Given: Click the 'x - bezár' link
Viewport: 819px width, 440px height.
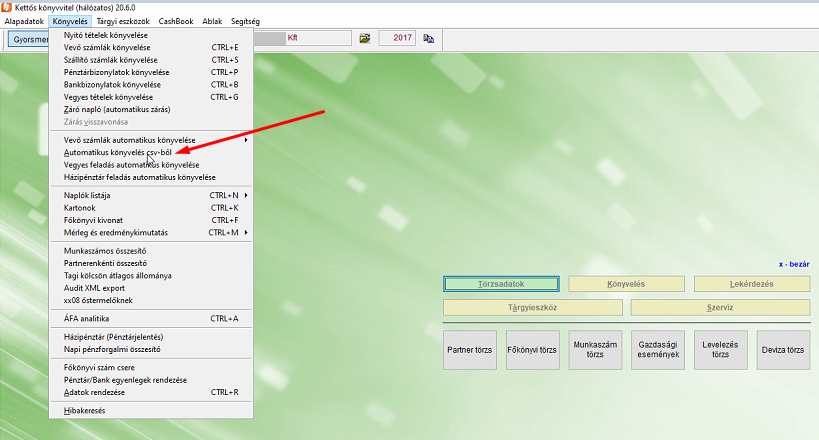Looking at the screenshot, I should pyautogui.click(x=794, y=265).
